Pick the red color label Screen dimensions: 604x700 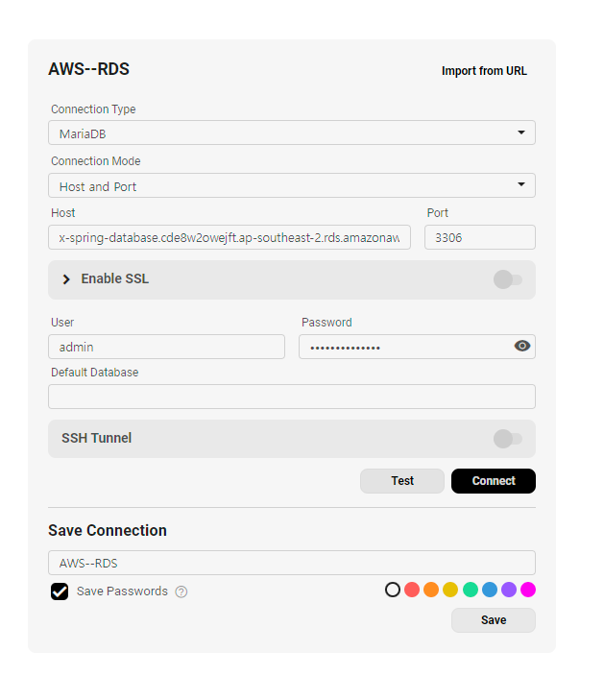coord(412,590)
